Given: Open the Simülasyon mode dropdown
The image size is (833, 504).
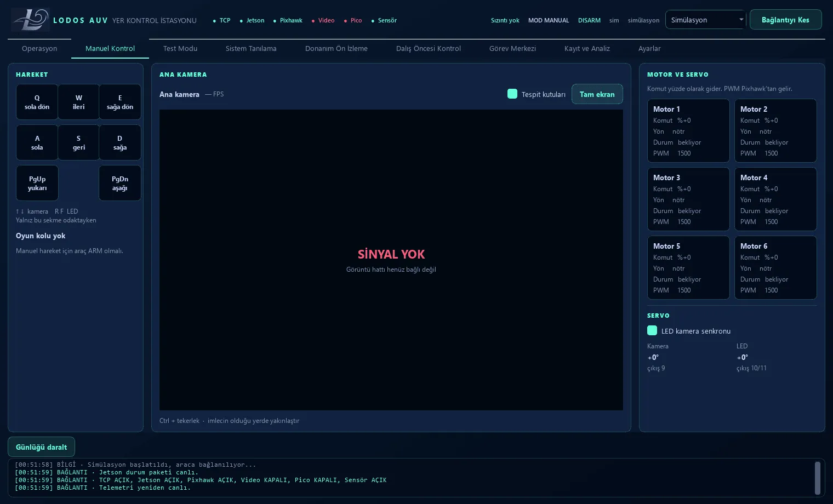Looking at the screenshot, I should point(706,20).
